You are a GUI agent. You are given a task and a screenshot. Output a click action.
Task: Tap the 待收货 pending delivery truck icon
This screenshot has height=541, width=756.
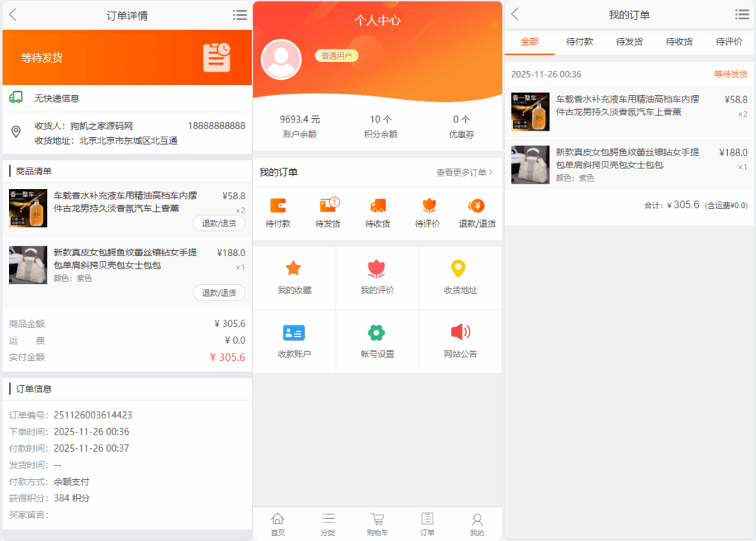(x=377, y=210)
